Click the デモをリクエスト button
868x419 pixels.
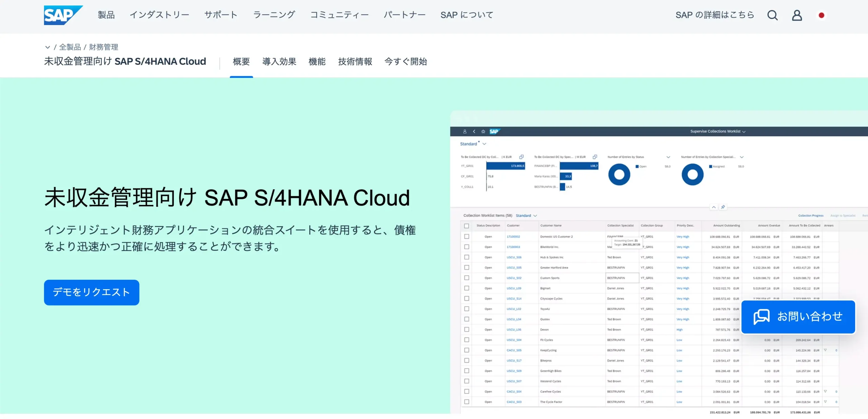point(91,292)
